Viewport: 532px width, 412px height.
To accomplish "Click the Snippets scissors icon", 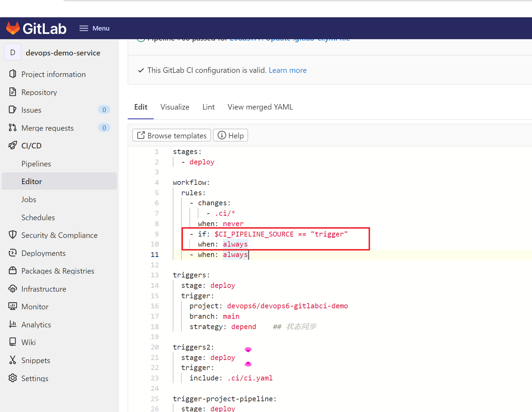I will pos(13,360).
